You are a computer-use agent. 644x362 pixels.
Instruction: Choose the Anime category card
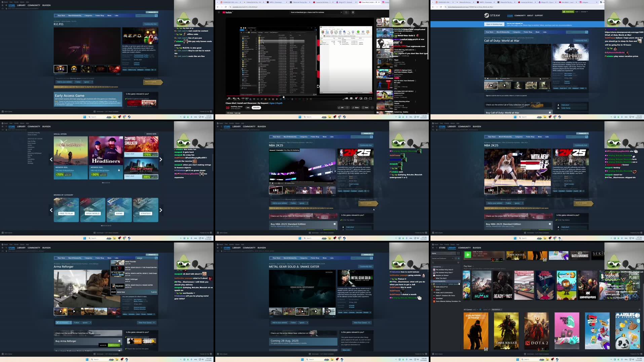[x=119, y=210]
